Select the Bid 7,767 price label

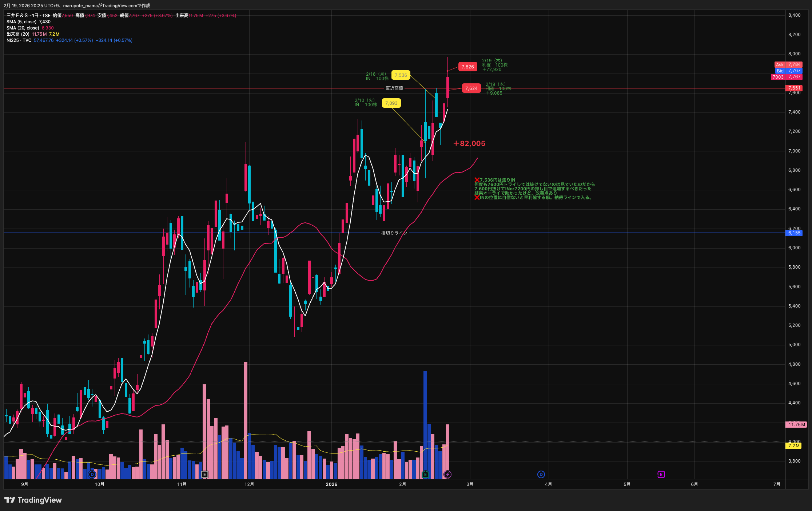tap(788, 71)
